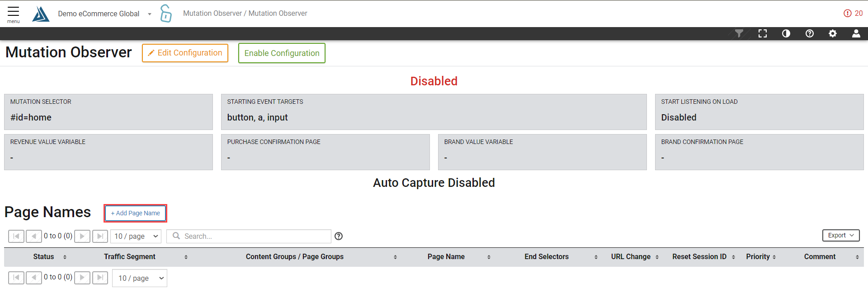Click the help icon next to Search
This screenshot has height=302, width=868.
point(339,236)
